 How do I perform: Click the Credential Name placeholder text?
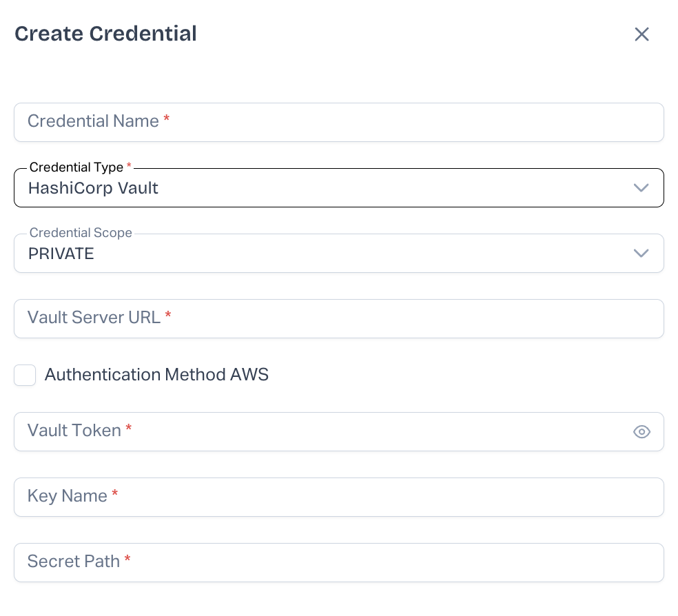coord(93,122)
